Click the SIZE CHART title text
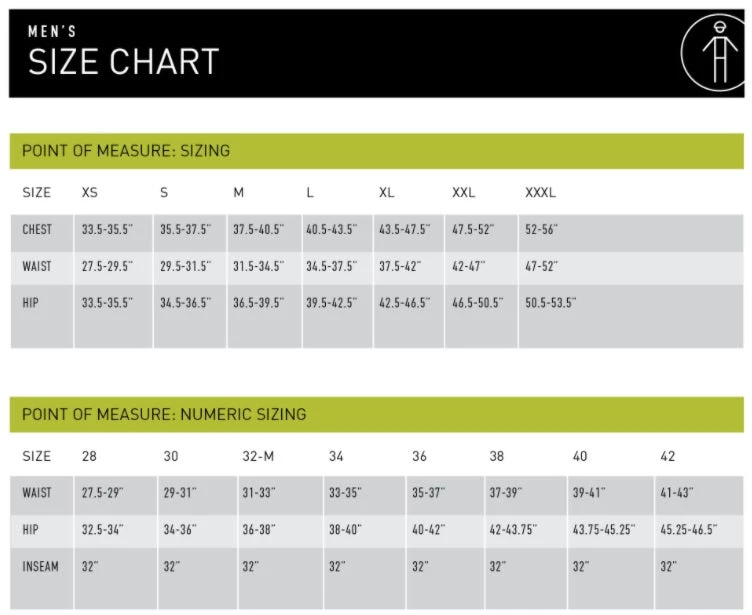The image size is (752, 615). pyautogui.click(x=123, y=62)
